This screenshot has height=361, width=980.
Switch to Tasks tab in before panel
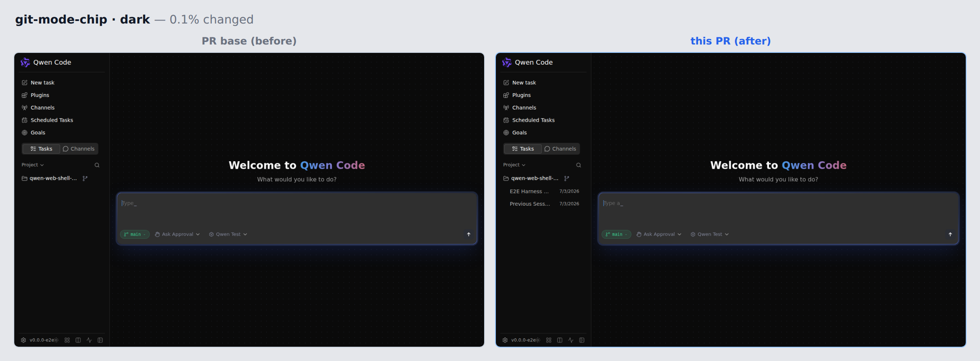[x=42, y=149]
